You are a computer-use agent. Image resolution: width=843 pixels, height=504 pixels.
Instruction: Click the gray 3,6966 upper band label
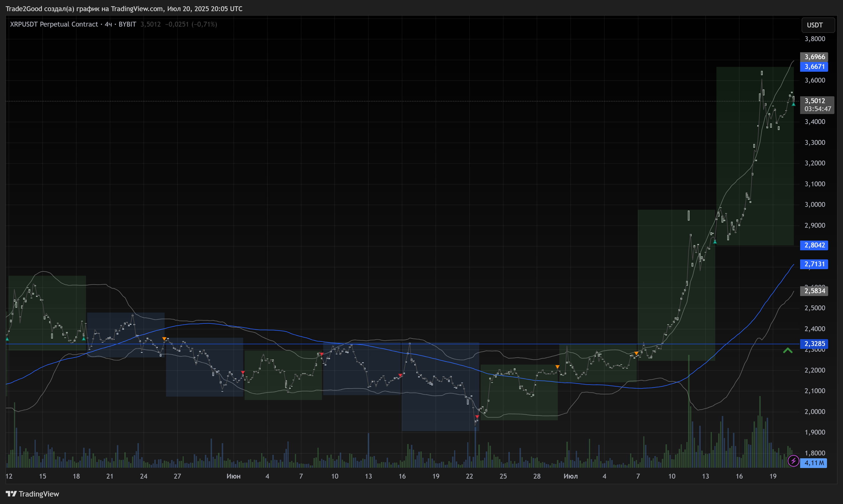click(814, 57)
